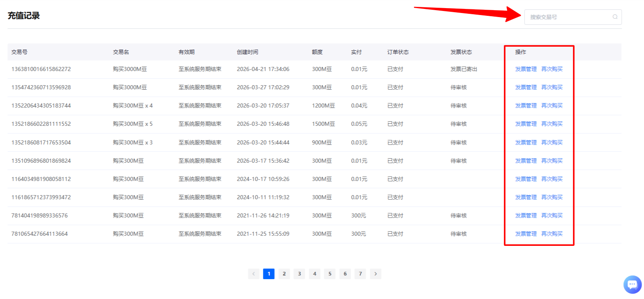Click the 1500M豆 quota cell
Image resolution: width=644 pixels, height=299 pixels.
[323, 124]
